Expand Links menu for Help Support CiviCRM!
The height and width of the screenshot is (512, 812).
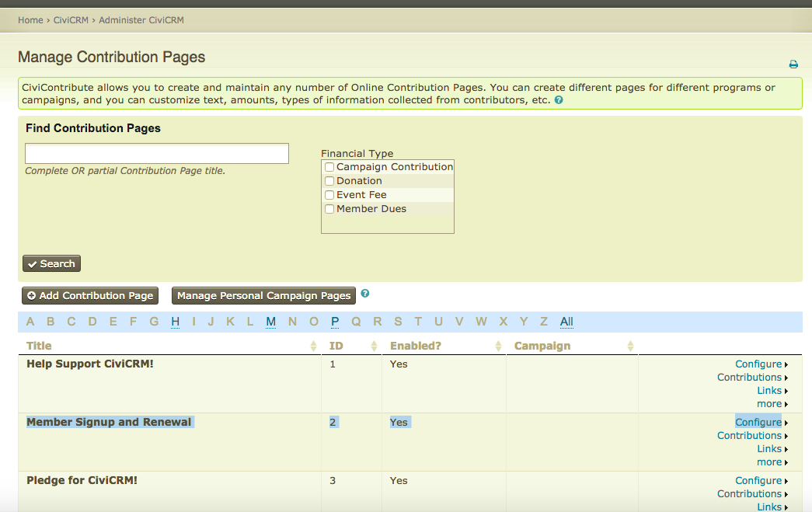(x=772, y=390)
